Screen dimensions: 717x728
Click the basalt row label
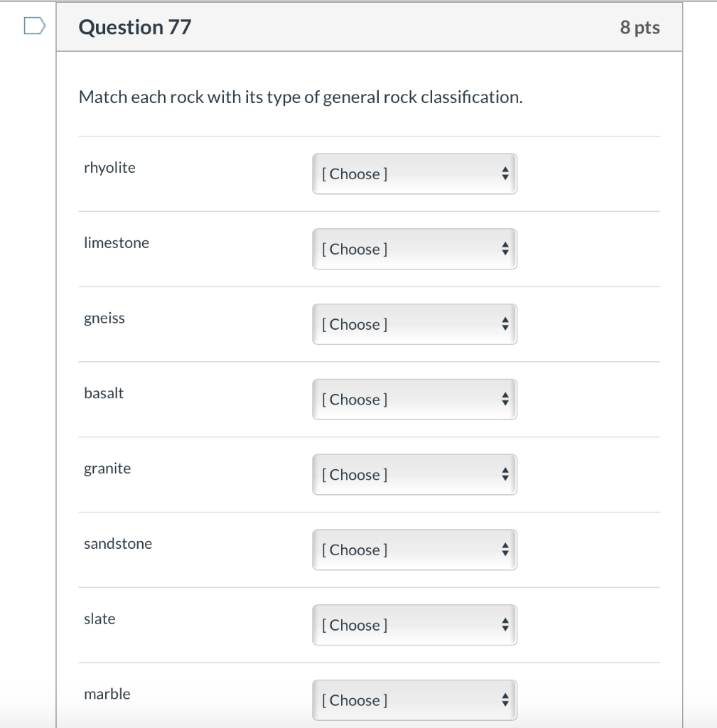click(x=104, y=393)
